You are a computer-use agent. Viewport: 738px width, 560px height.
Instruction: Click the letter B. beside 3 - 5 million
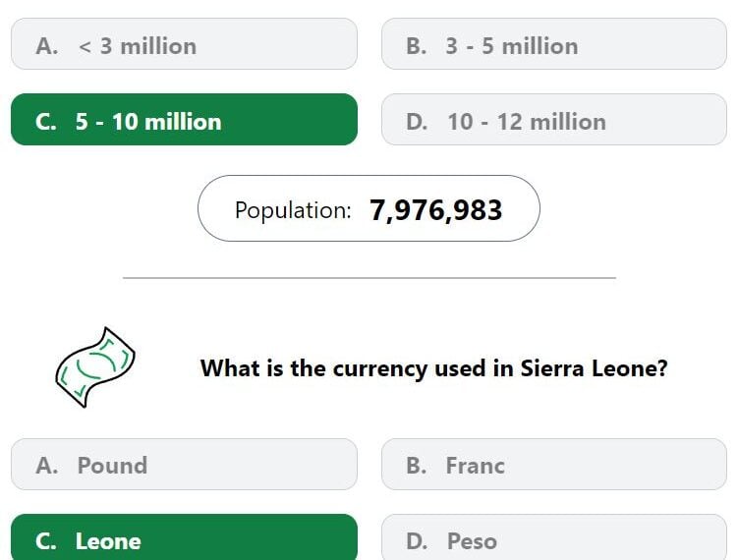pyautogui.click(x=416, y=46)
